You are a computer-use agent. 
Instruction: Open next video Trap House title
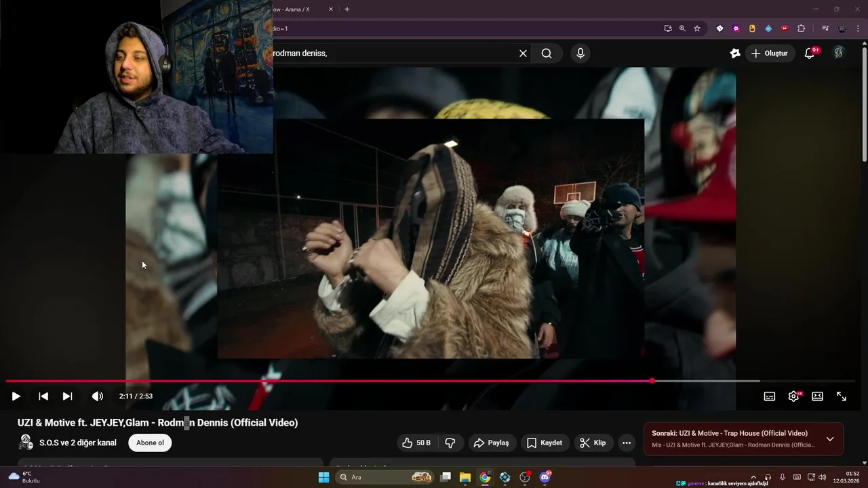730,433
